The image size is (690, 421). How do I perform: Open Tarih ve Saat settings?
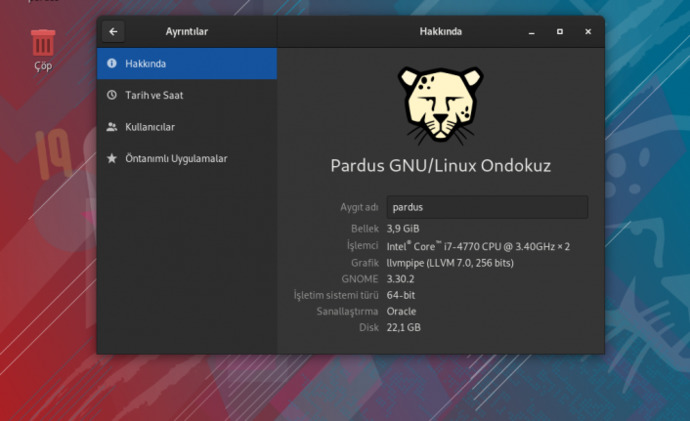coord(187,95)
